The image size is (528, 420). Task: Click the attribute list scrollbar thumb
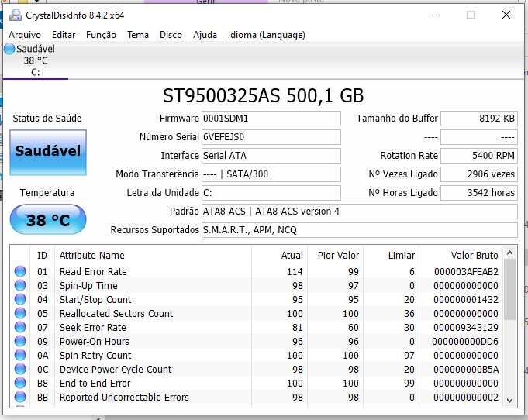pyautogui.click(x=510, y=289)
